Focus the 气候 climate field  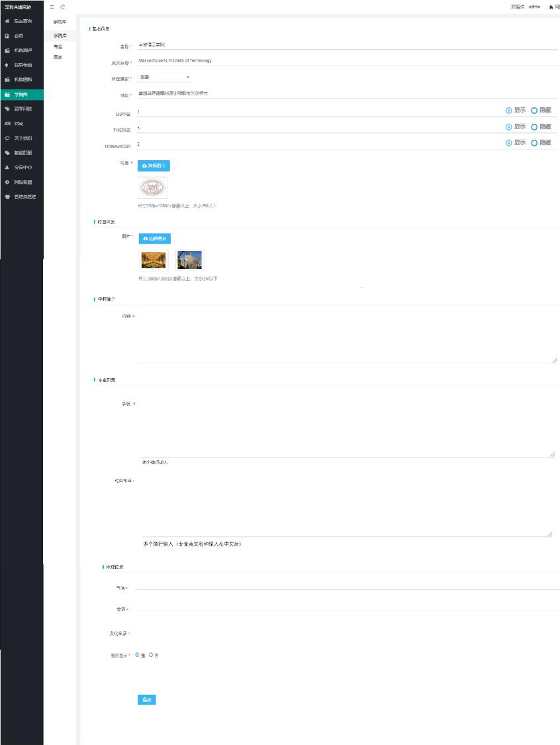pos(348,586)
